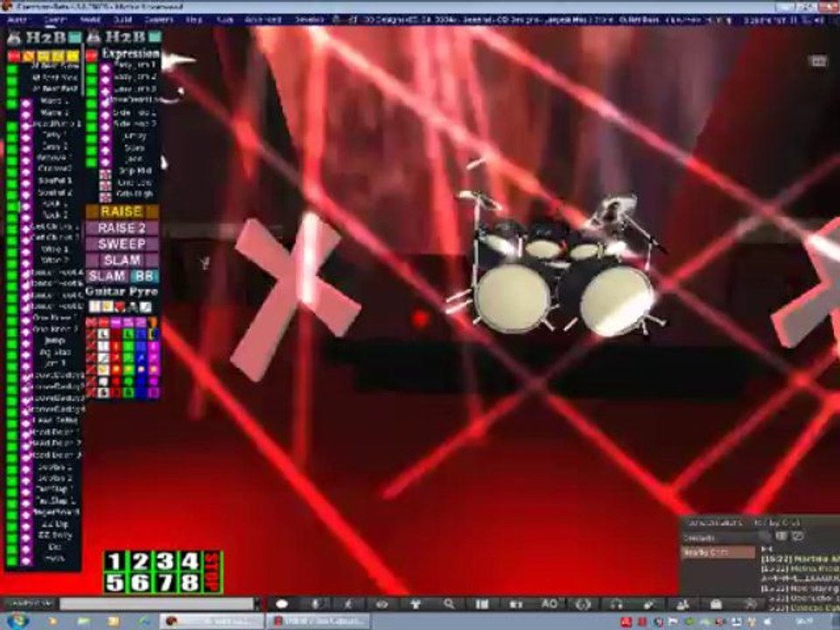Minimize Expression H2B HUD with teal square
The width and height of the screenshot is (840, 630).
click(x=154, y=38)
